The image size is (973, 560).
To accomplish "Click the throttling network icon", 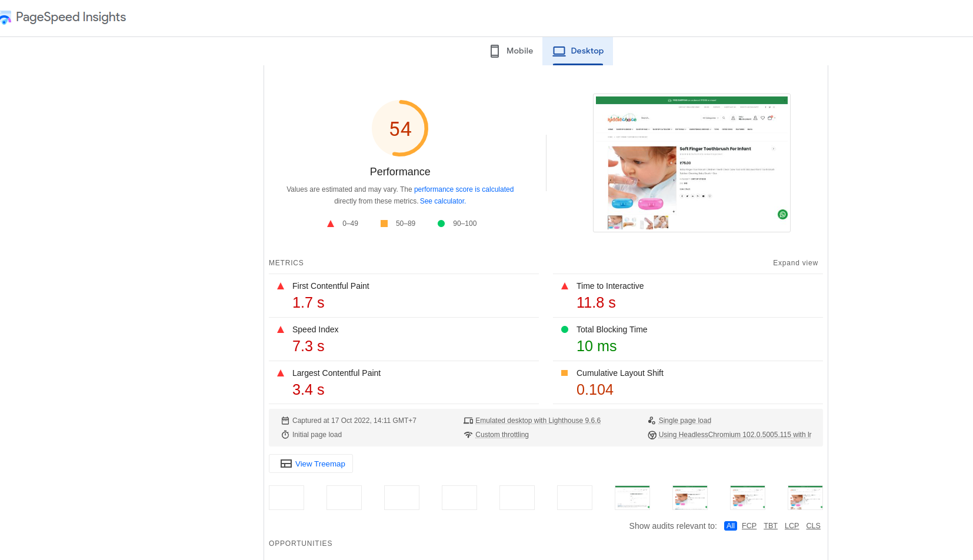I will pyautogui.click(x=468, y=435).
